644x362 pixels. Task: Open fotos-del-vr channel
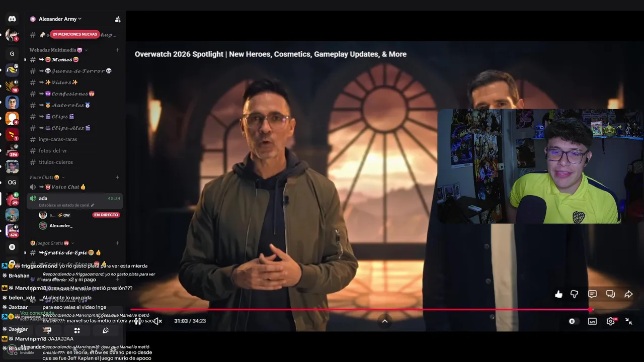[74, 150]
